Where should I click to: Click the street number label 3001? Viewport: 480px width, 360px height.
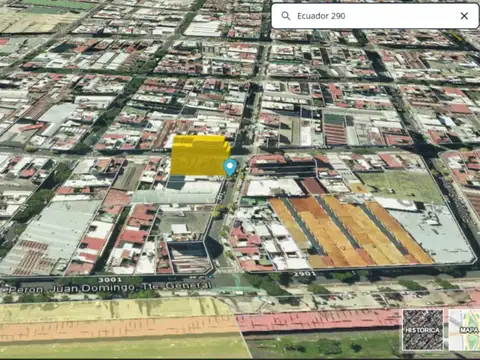point(110,279)
